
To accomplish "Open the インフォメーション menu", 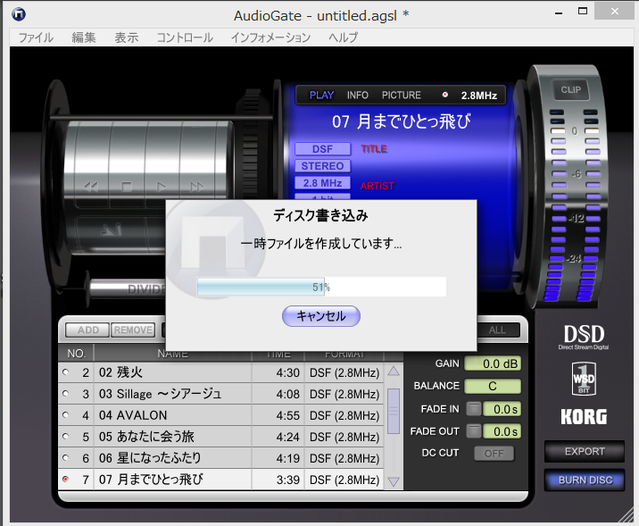I will 271,37.
